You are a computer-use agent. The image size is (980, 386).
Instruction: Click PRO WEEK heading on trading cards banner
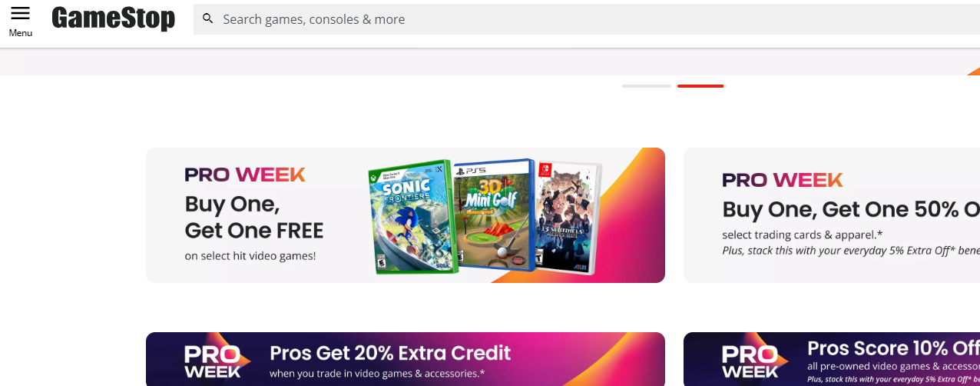[783, 180]
